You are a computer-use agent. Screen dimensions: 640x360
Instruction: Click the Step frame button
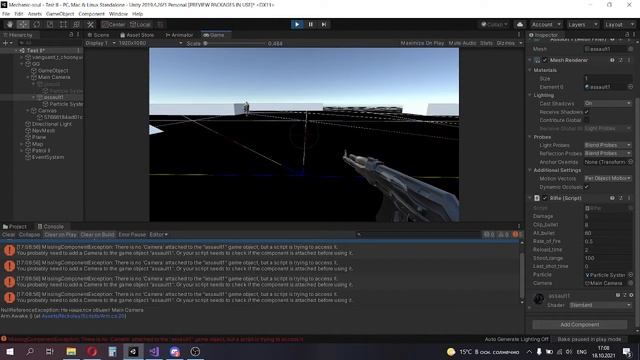click(x=324, y=24)
